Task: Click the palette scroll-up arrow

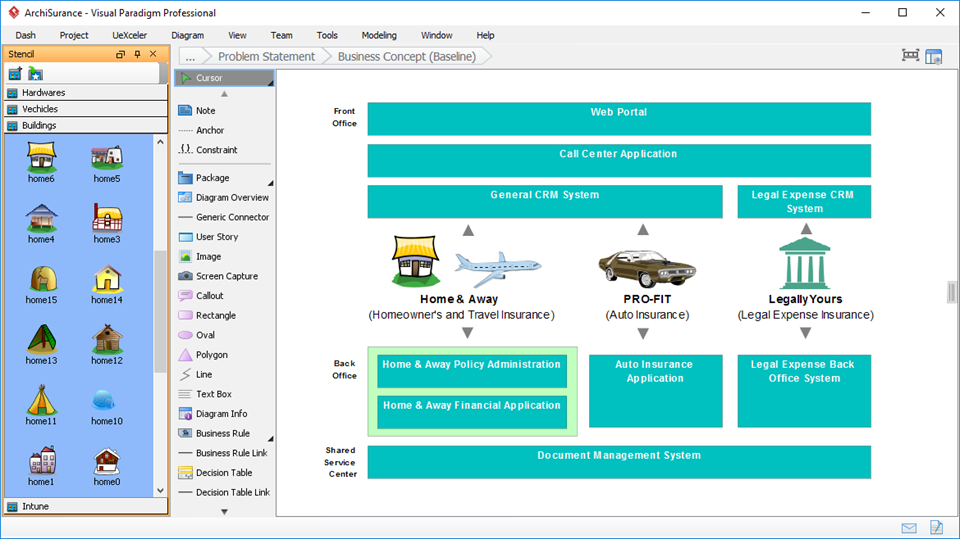Action: click(x=224, y=94)
